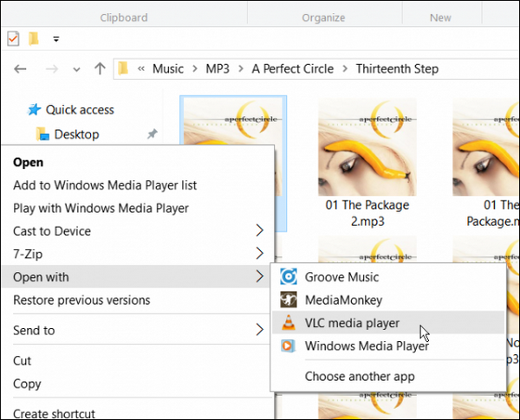Expand the Cast to Device submenu
Image resolution: width=520 pixels, height=420 pixels.
(259, 231)
